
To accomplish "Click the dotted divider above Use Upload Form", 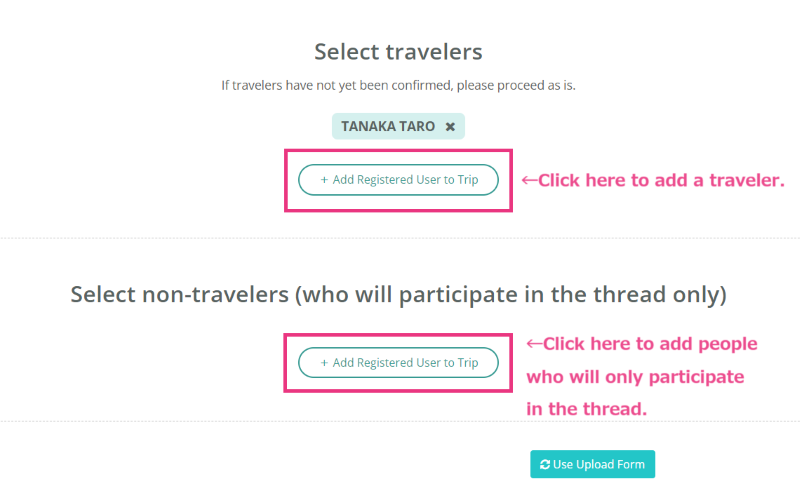I will pos(400,422).
